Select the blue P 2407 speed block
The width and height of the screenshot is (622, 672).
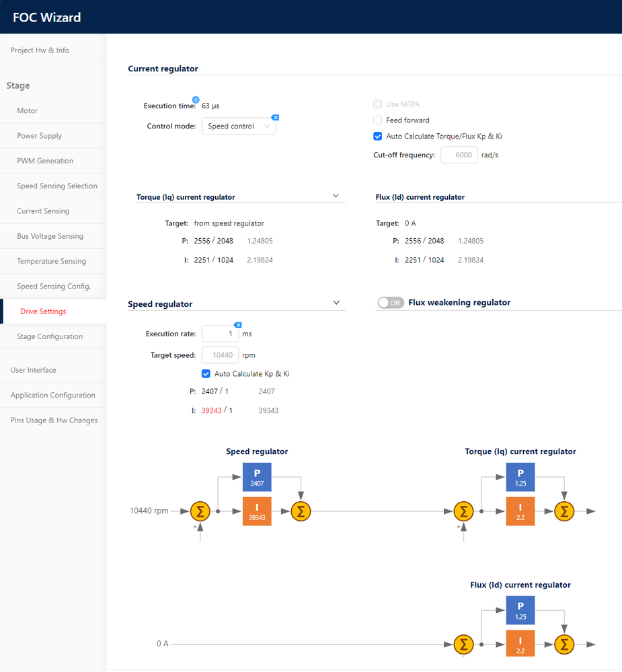[257, 477]
